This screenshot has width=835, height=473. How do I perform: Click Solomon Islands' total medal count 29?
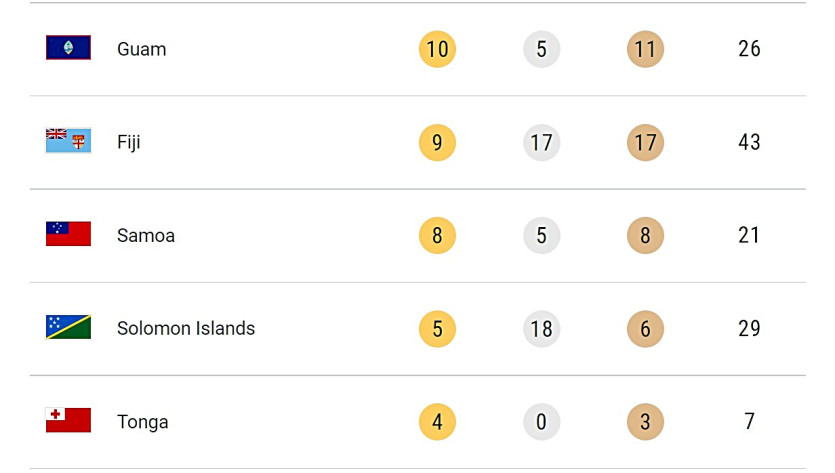coord(749,328)
